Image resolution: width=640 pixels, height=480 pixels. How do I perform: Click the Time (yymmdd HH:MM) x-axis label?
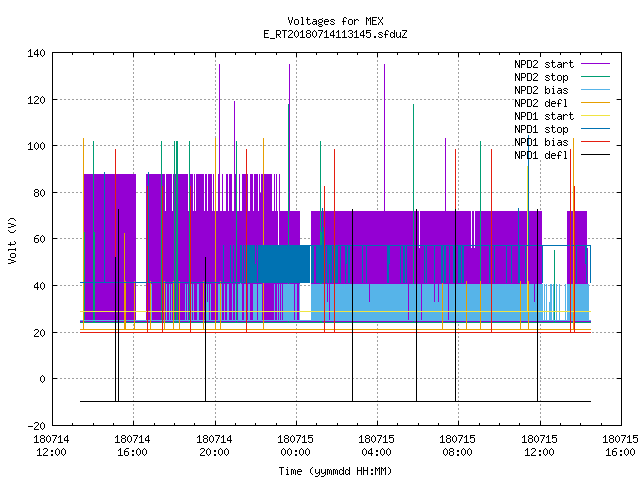click(x=335, y=471)
